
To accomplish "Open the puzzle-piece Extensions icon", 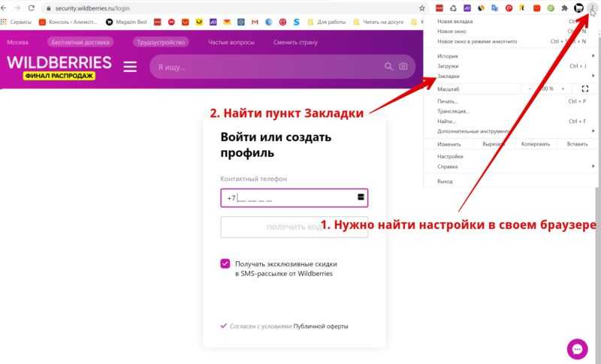I will tap(564, 8).
